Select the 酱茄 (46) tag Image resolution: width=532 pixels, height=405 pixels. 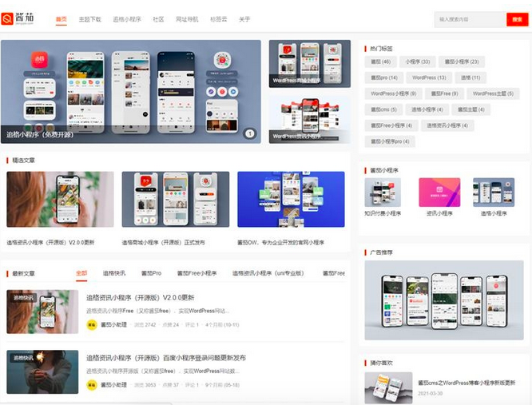tap(380, 62)
